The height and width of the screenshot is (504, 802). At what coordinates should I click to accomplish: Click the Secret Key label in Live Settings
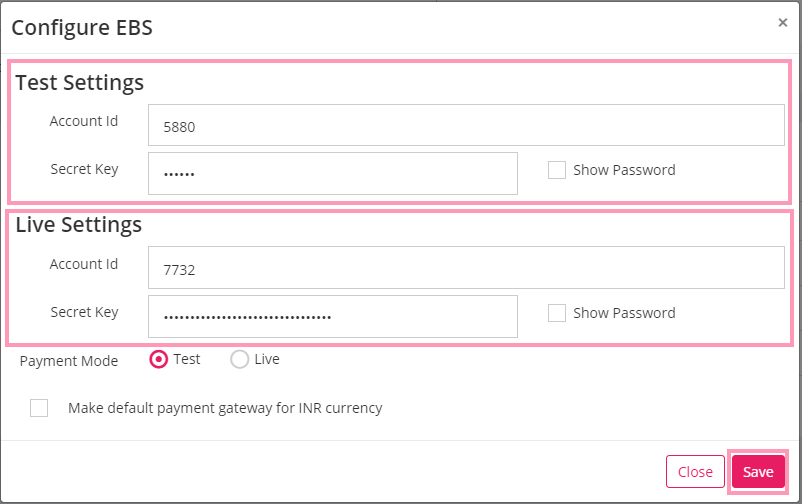coord(84,312)
